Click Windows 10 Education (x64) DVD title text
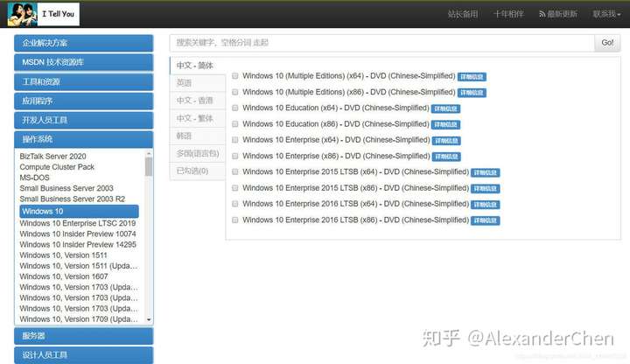The width and height of the screenshot is (630, 364). click(x=336, y=108)
